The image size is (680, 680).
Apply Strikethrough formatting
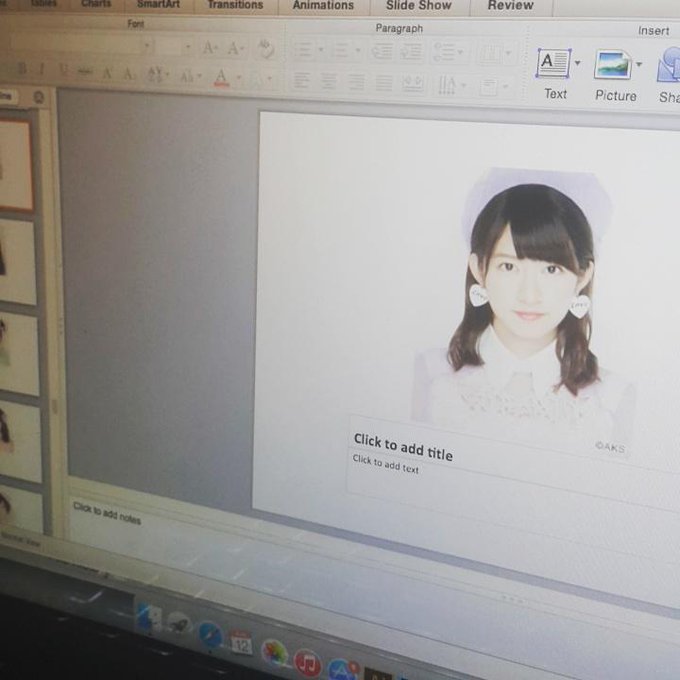(85, 72)
